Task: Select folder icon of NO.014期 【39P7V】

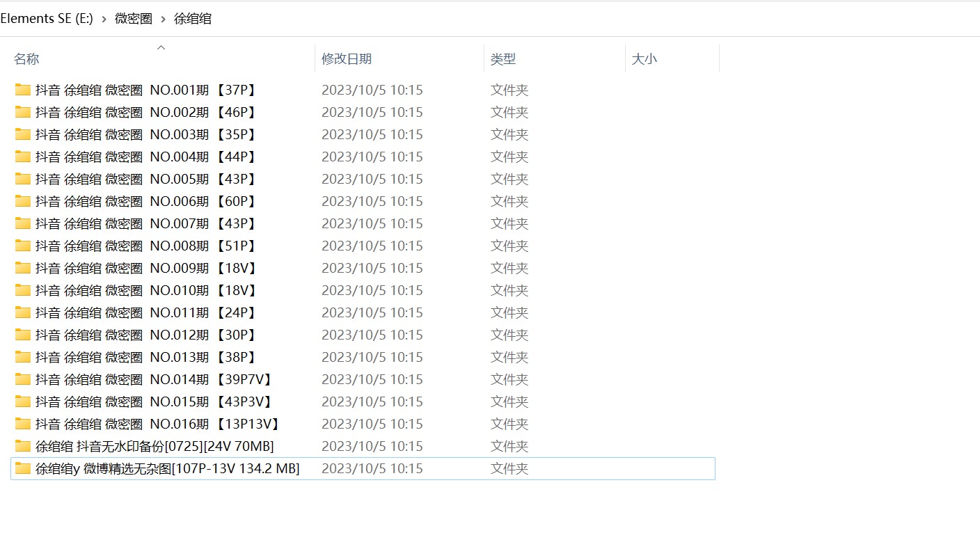Action: [23, 379]
